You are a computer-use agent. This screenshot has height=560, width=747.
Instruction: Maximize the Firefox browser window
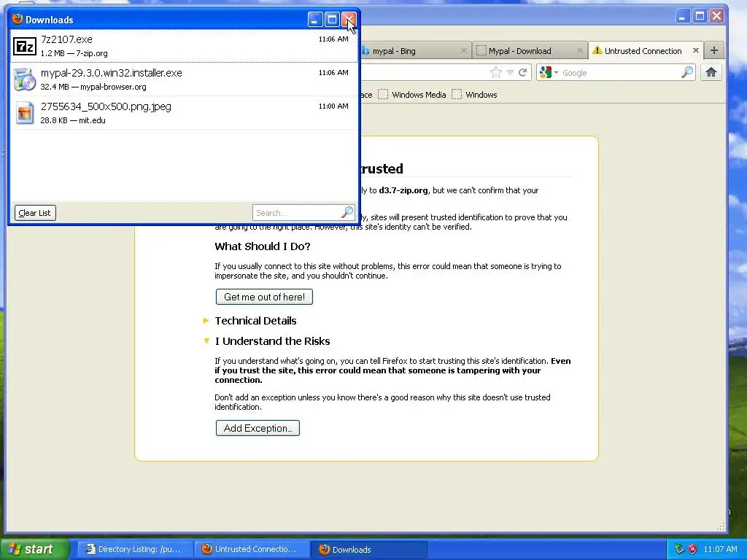[700, 16]
